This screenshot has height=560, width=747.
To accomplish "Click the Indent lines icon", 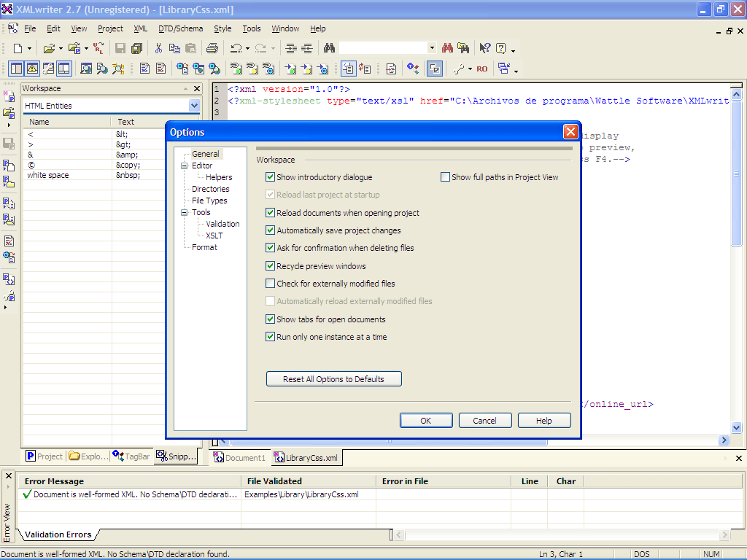I will pyautogui.click(x=290, y=48).
